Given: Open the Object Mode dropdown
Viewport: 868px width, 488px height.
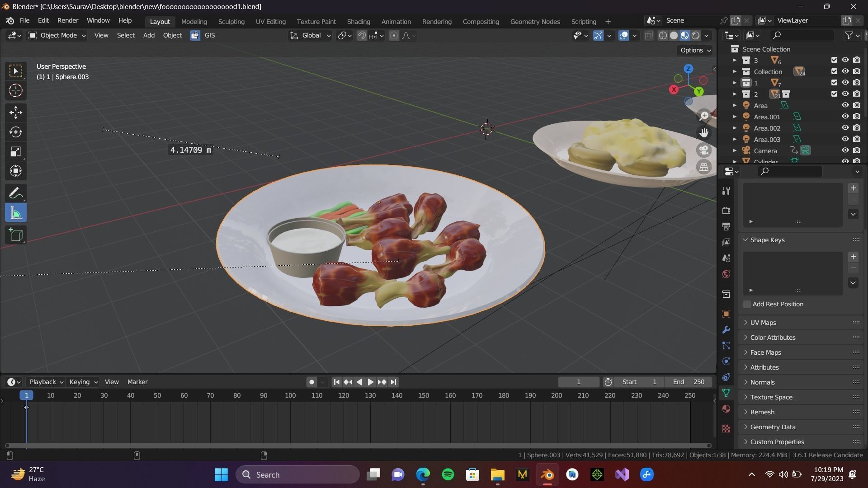Looking at the screenshot, I should [57, 35].
